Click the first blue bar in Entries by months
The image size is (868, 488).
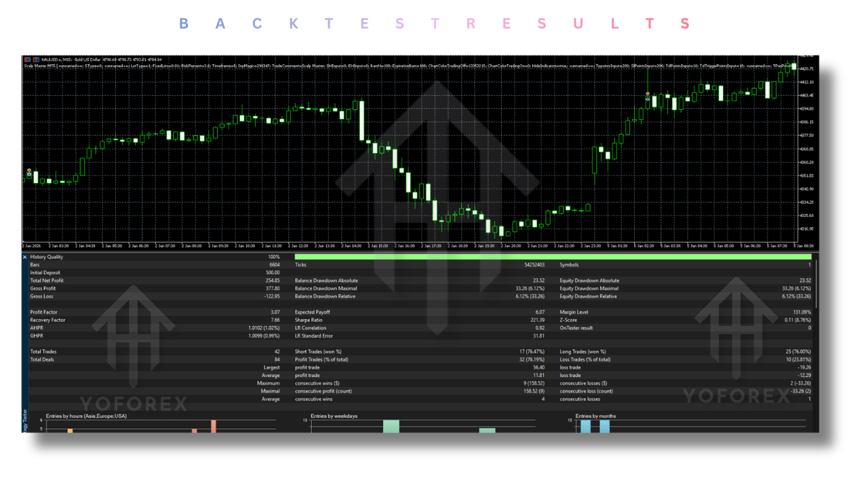point(585,426)
